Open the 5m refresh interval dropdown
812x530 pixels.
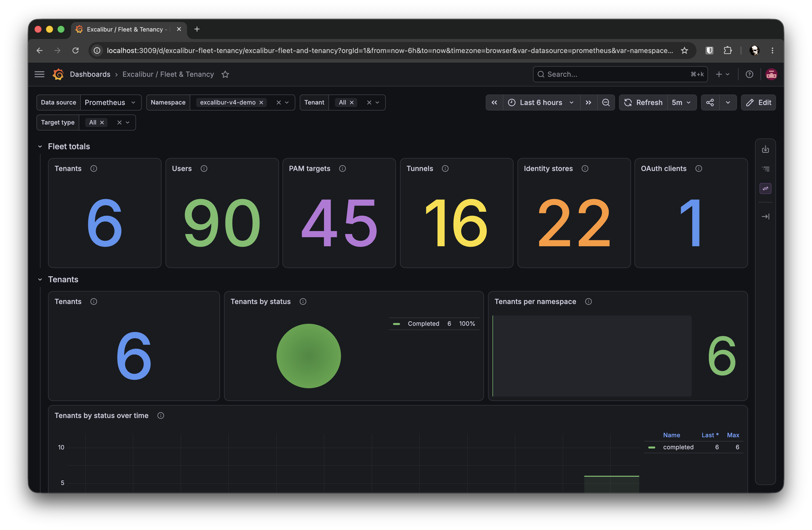pos(682,102)
